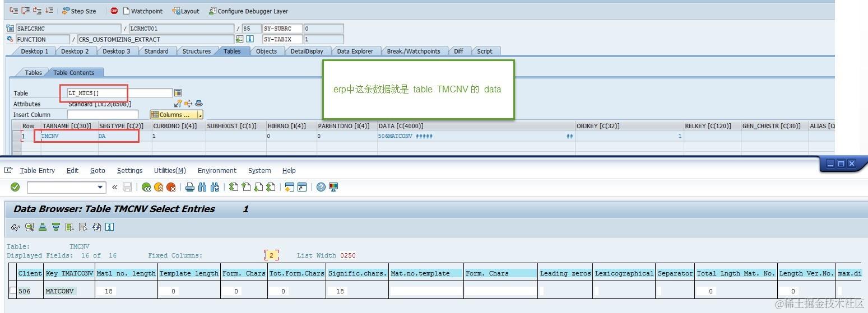Image resolution: width=868 pixels, height=313 pixels.
Task: Click the navigate icon beside function name field
Action: [240, 39]
